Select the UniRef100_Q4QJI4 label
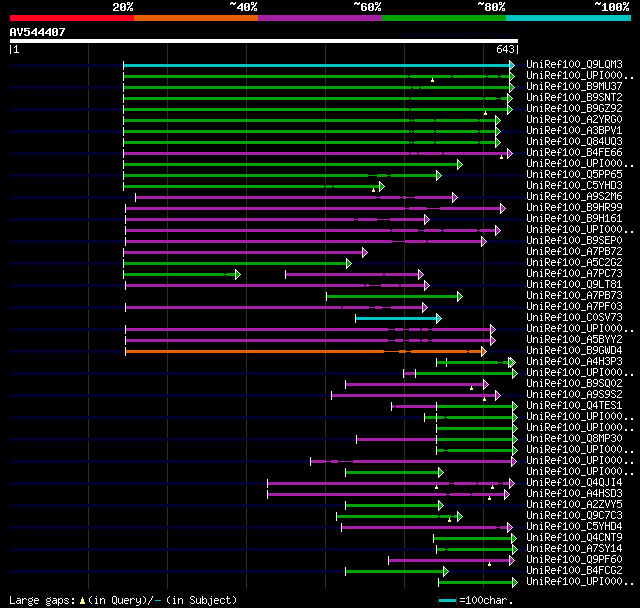The image size is (640, 608). 574,483
